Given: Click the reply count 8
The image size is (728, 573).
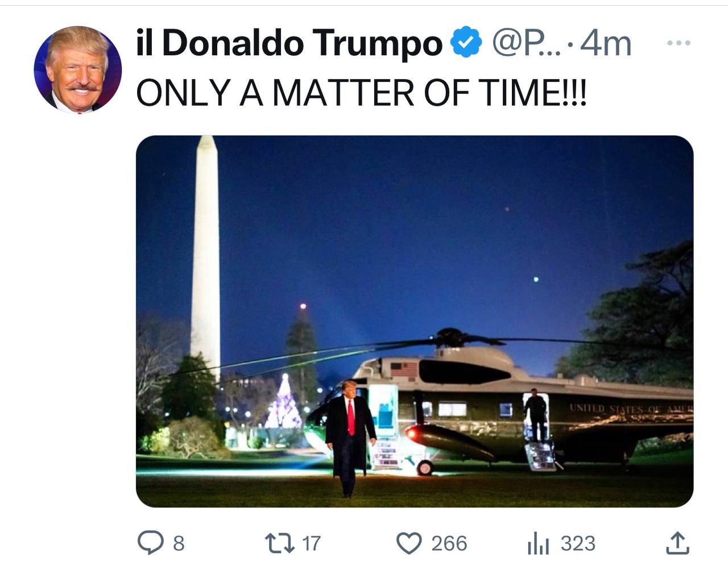Looking at the screenshot, I should click(x=179, y=543).
